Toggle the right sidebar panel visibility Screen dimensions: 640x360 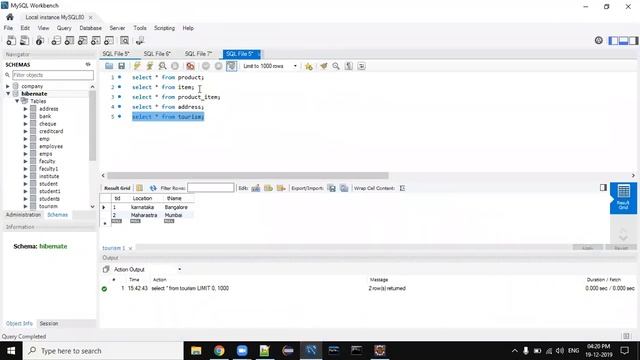633,40
